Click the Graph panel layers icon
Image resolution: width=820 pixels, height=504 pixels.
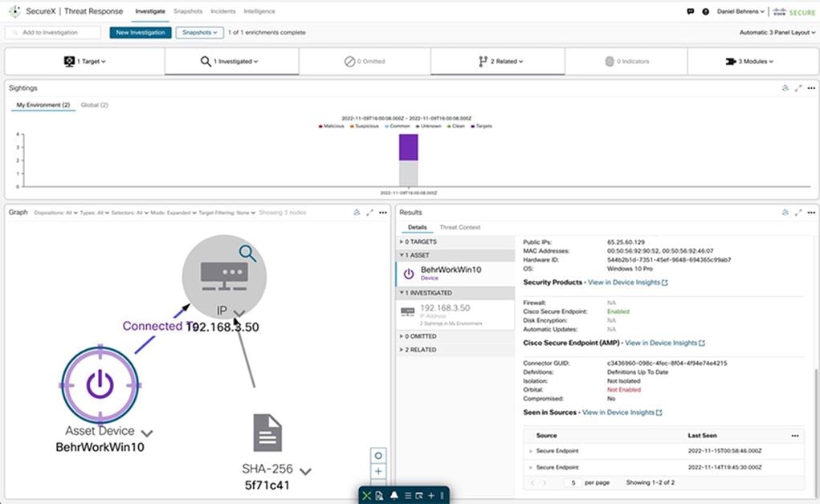357,213
